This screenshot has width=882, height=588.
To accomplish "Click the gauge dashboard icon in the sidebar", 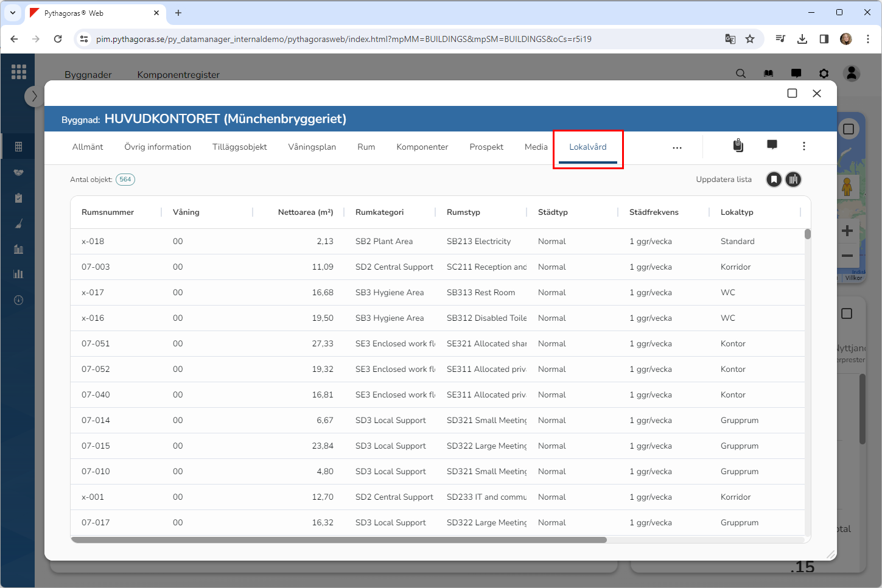I will pos(18,300).
